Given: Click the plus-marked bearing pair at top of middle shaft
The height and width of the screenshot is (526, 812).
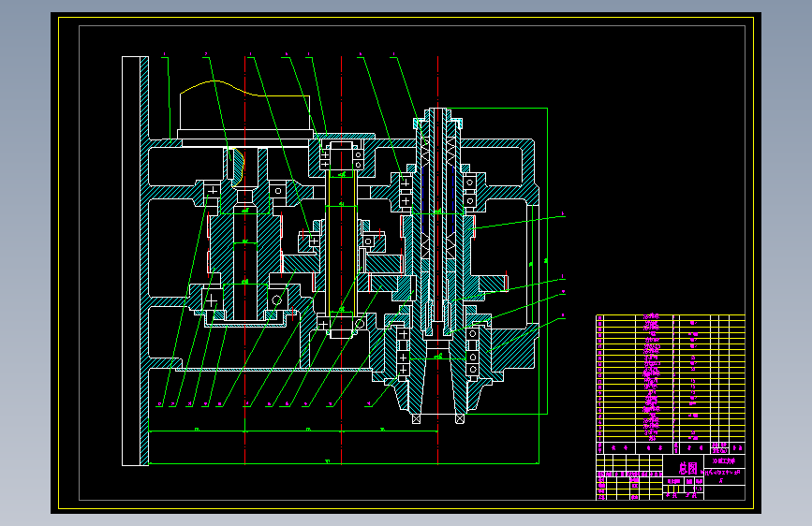Looking at the screenshot, I should tap(325, 159).
